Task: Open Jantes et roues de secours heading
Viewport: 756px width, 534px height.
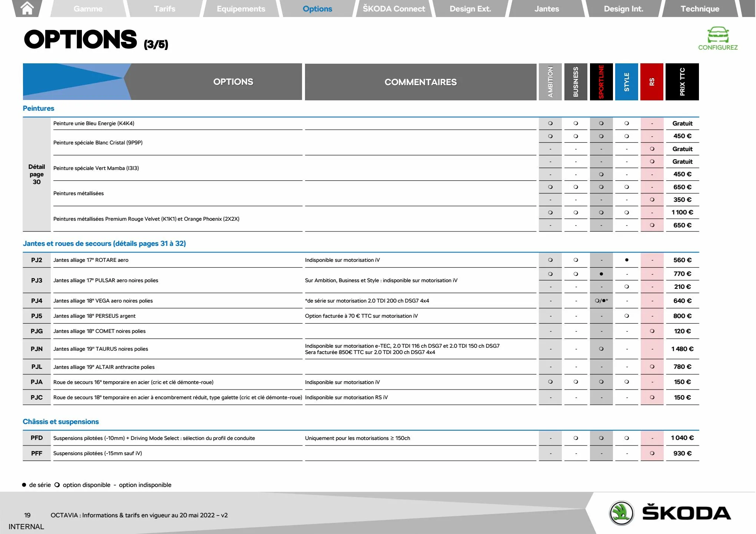Action: [104, 243]
